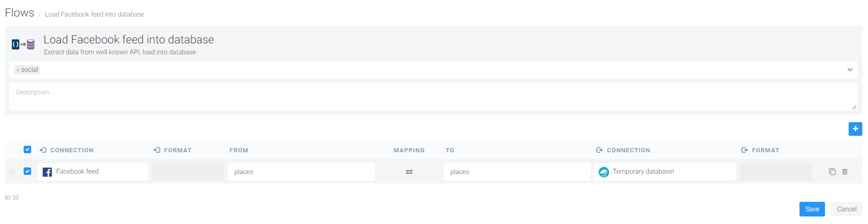Duplicate the places transformation row
Image resolution: width=868 pixels, height=224 pixels.
(832, 172)
